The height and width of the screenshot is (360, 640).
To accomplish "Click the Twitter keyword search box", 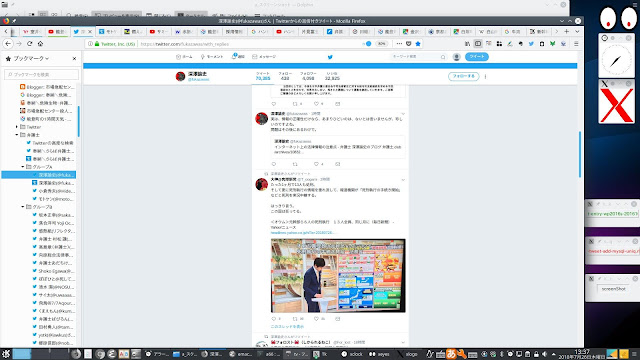I will click(x=418, y=57).
